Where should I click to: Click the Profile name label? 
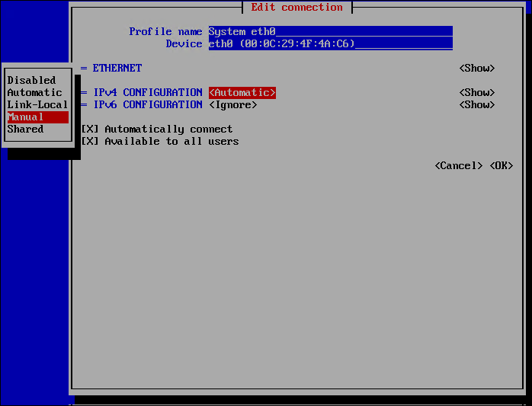165,31
